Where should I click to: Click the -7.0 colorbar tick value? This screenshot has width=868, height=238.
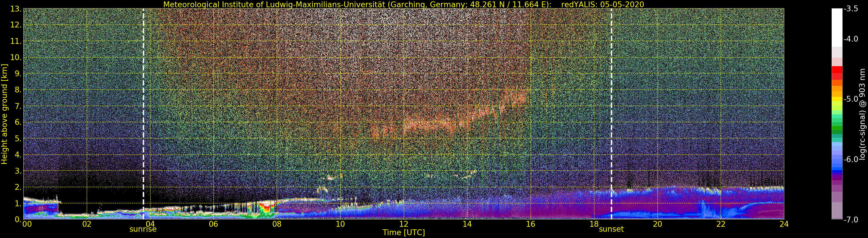tap(850, 220)
